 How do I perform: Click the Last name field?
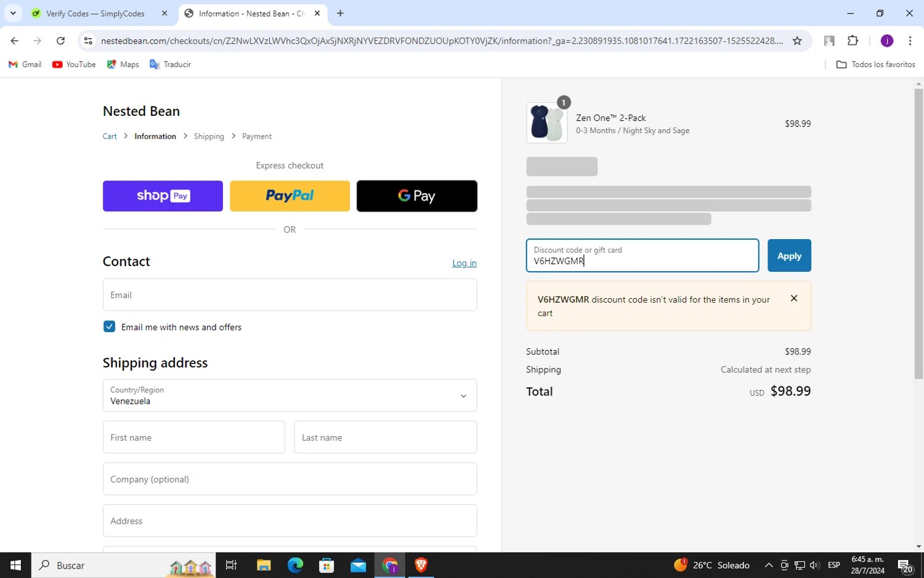tap(386, 437)
